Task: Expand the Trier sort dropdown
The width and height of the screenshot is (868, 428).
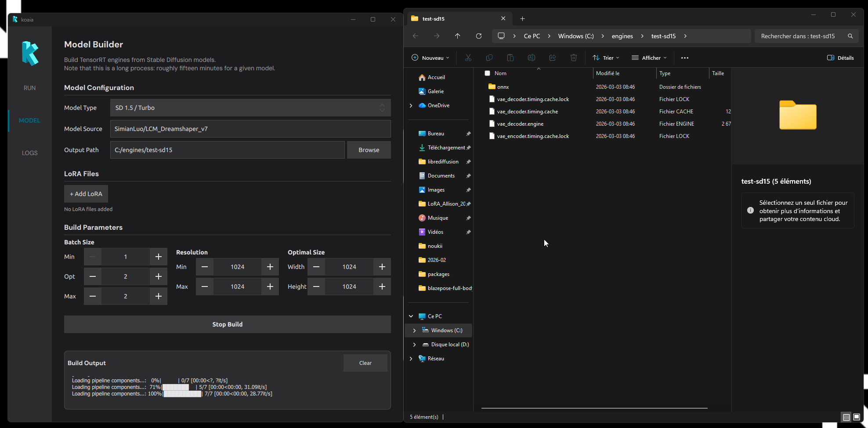Action: (606, 58)
